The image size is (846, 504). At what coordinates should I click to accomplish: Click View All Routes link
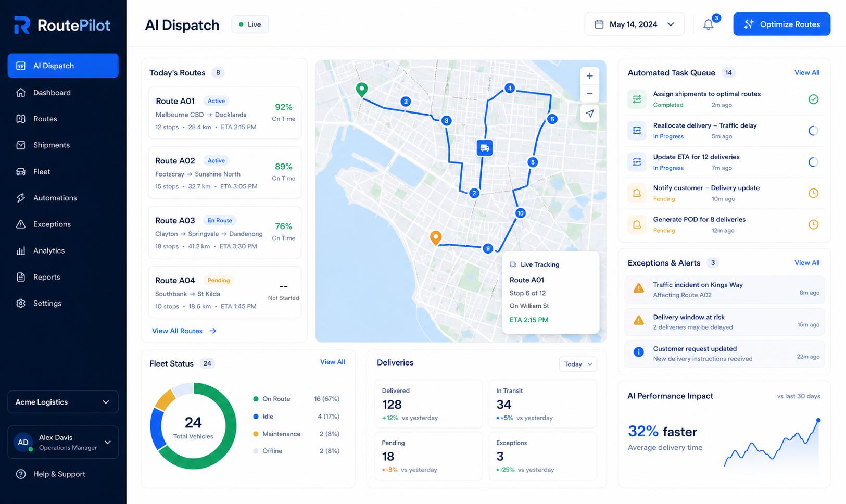point(184,331)
